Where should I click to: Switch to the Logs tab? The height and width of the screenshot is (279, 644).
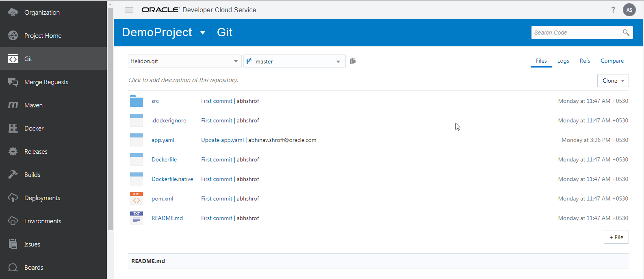563,61
